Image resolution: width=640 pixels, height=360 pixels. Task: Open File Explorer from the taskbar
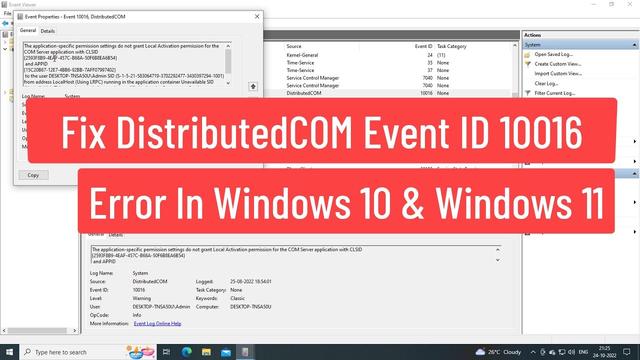point(206,352)
